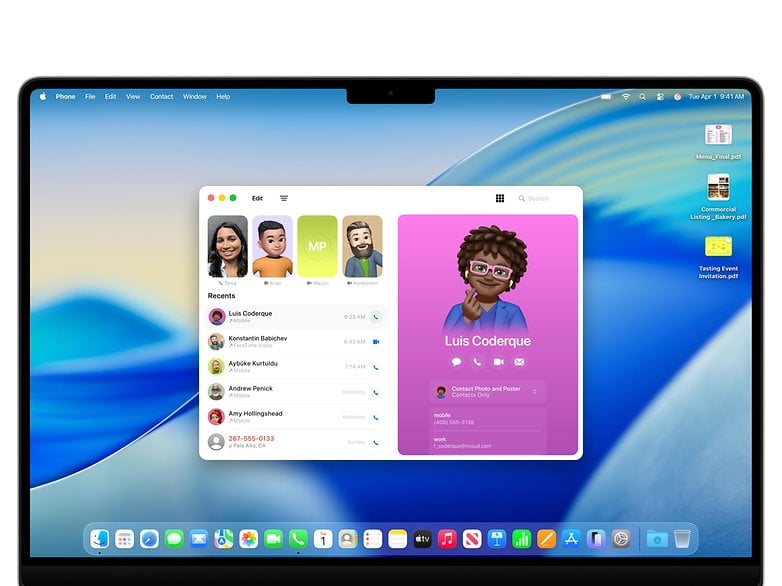Open Wi-Fi status in the menu bar
The image size is (782, 586).
point(625,97)
